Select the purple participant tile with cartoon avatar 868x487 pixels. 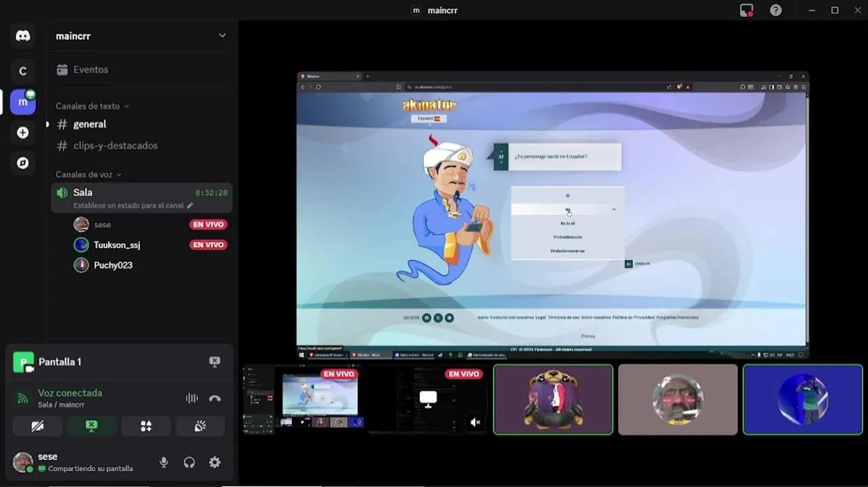(553, 399)
